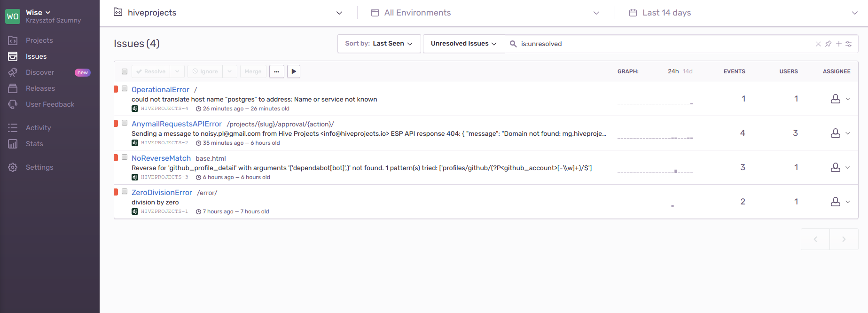Click the Resolve button

[151, 71]
